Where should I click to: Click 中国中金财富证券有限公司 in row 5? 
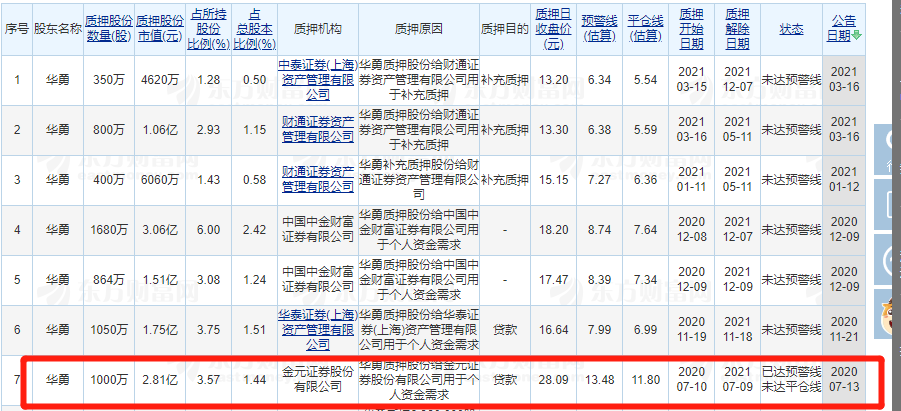pos(318,280)
